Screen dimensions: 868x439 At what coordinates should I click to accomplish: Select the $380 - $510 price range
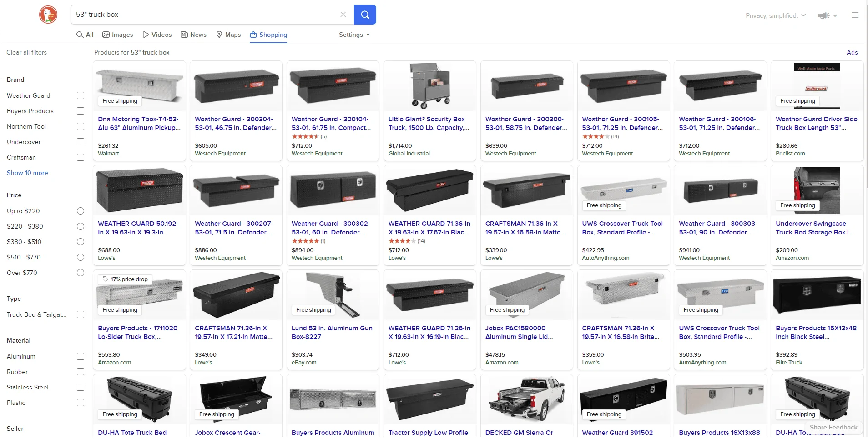81,242
